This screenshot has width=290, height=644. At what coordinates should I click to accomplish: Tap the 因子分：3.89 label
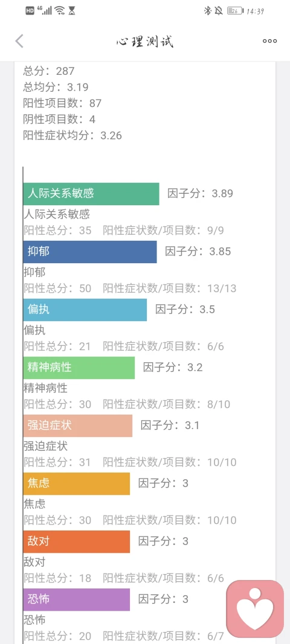201,194
